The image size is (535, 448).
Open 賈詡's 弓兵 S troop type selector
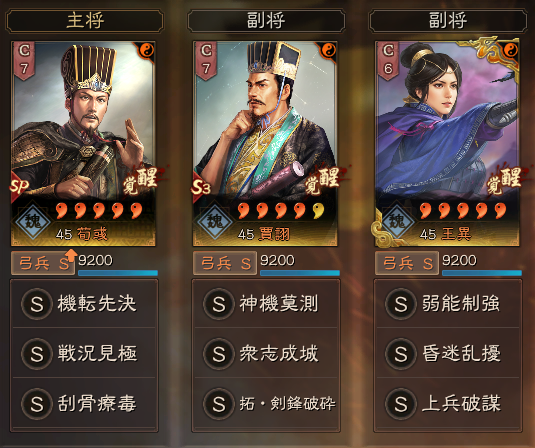click(225, 263)
